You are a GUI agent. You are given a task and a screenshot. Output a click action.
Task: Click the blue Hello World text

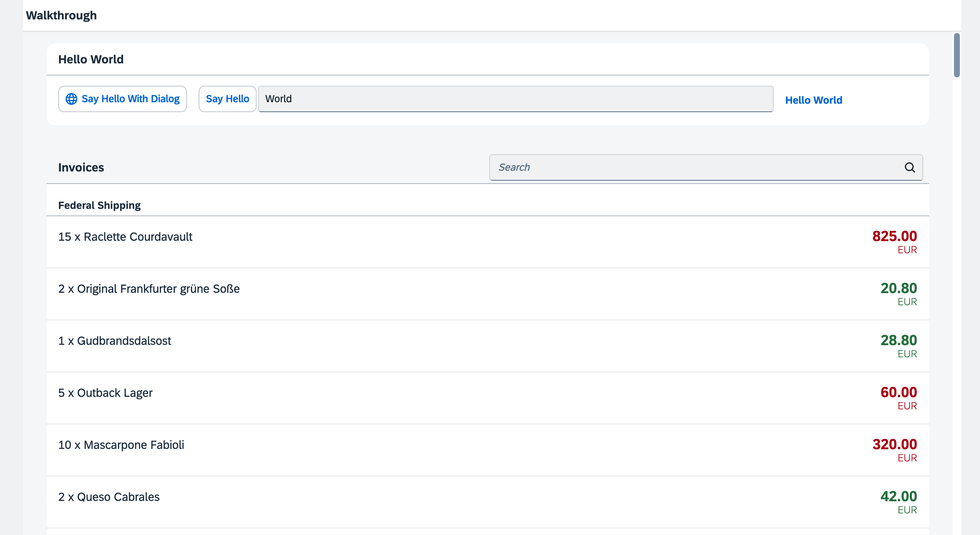(813, 100)
